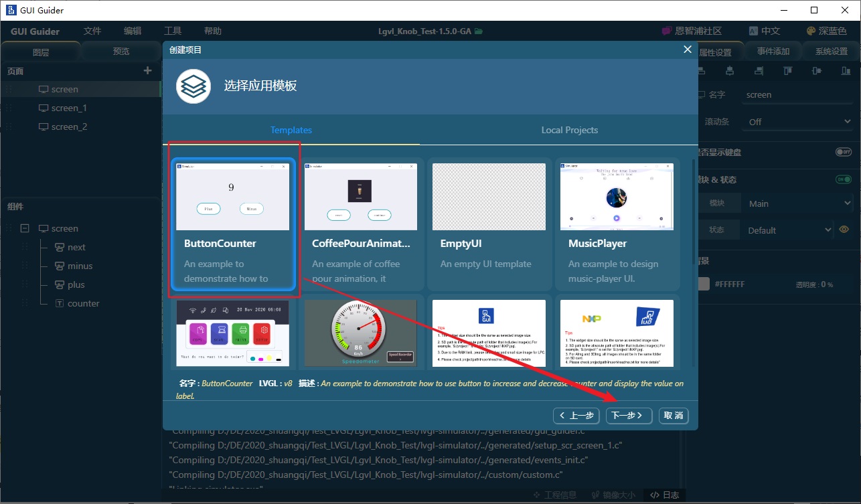Collapse the screen node in 组件 tree
Image resolution: width=861 pixels, height=504 pixels.
pyautogui.click(x=25, y=228)
